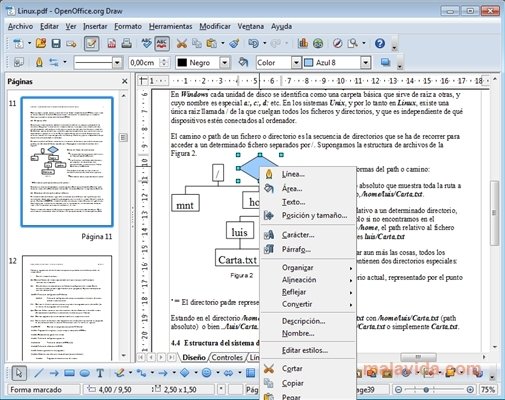Open the Modificar menu
This screenshot has height=400, width=505.
pos(215,26)
